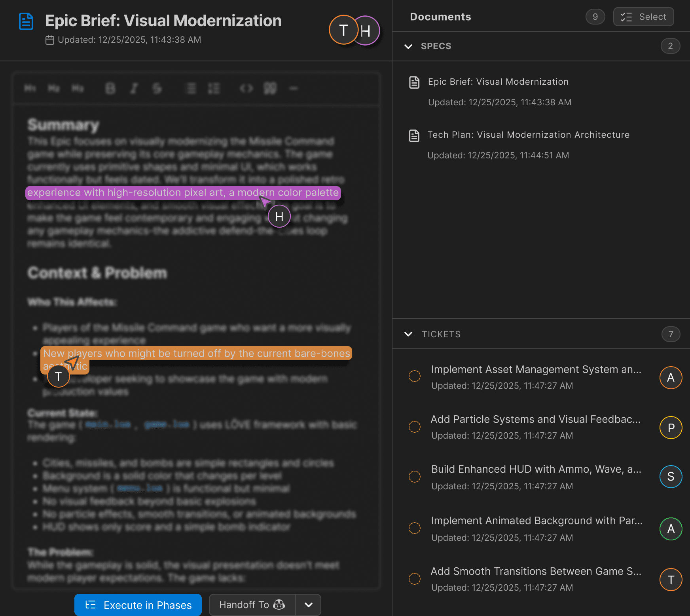Click the T cursor badge in the document
Image resolution: width=690 pixels, height=616 pixels.
[x=59, y=376]
